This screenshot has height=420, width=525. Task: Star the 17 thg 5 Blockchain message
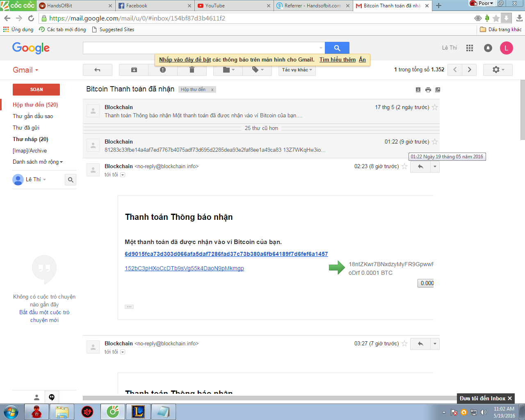pos(435,107)
